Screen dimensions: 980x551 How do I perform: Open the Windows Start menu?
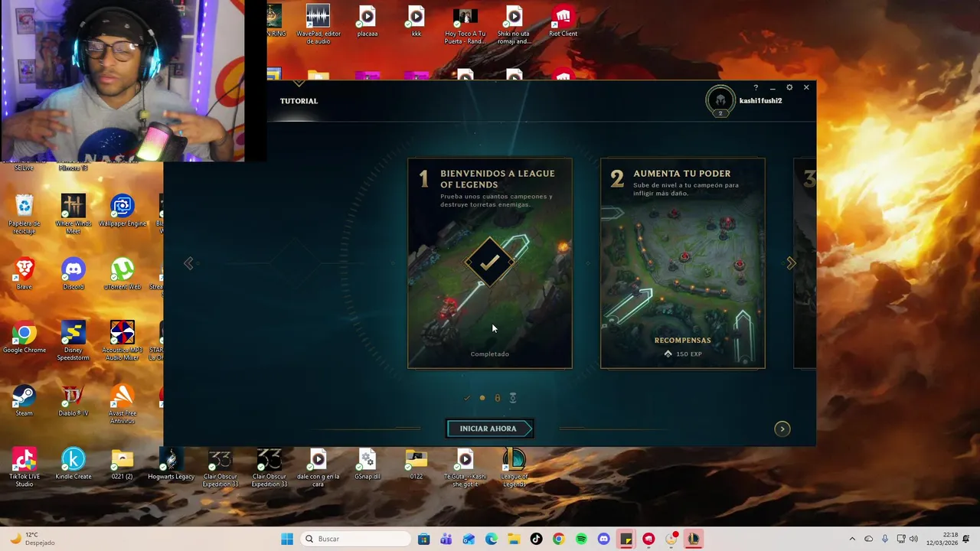pos(287,539)
